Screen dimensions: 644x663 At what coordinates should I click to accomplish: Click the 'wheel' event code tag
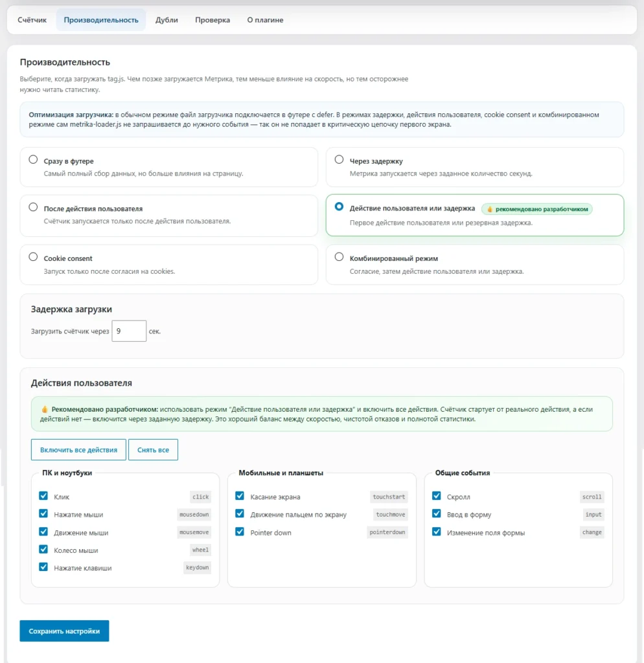point(200,550)
